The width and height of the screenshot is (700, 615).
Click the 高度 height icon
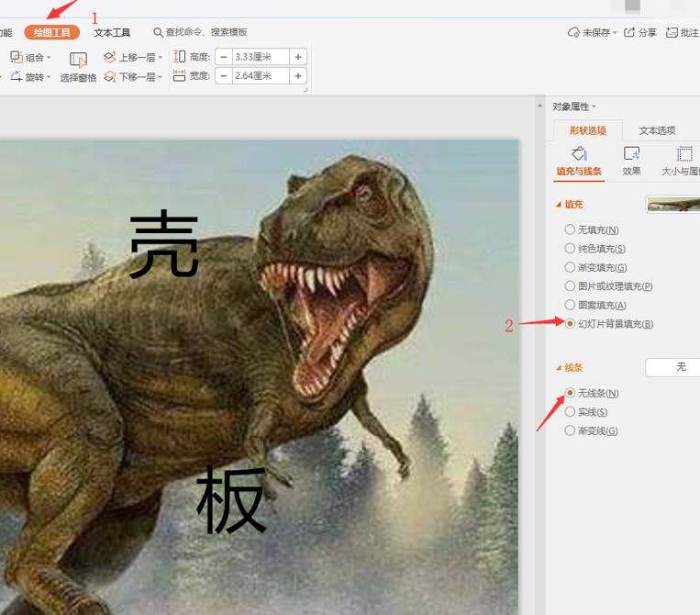point(180,57)
